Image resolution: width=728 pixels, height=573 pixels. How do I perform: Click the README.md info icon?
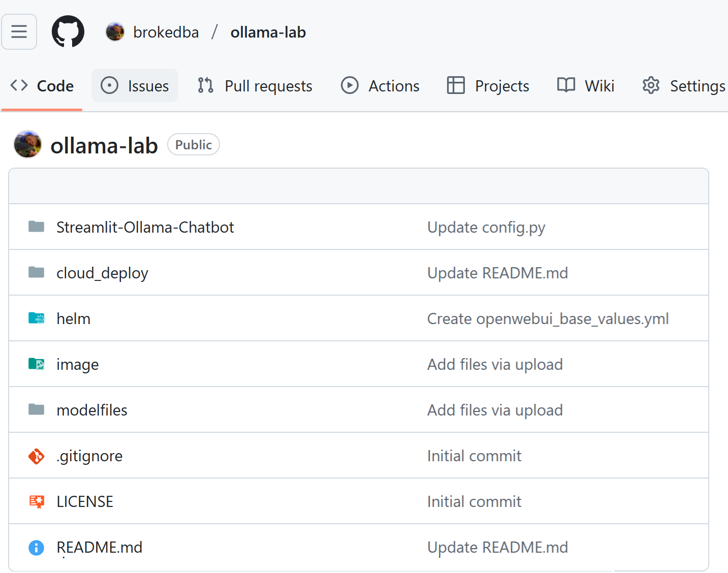tap(36, 548)
